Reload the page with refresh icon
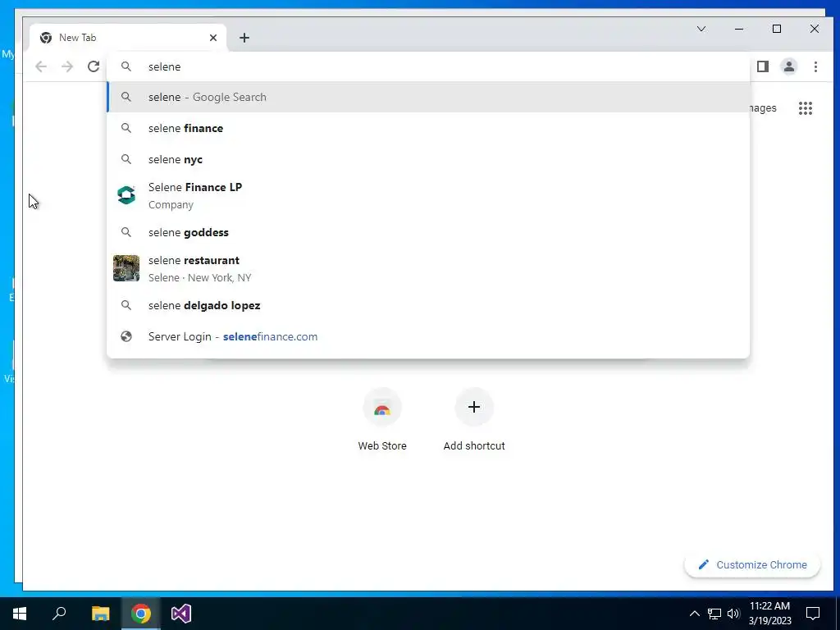Screen dimensions: 840x630 (94, 66)
